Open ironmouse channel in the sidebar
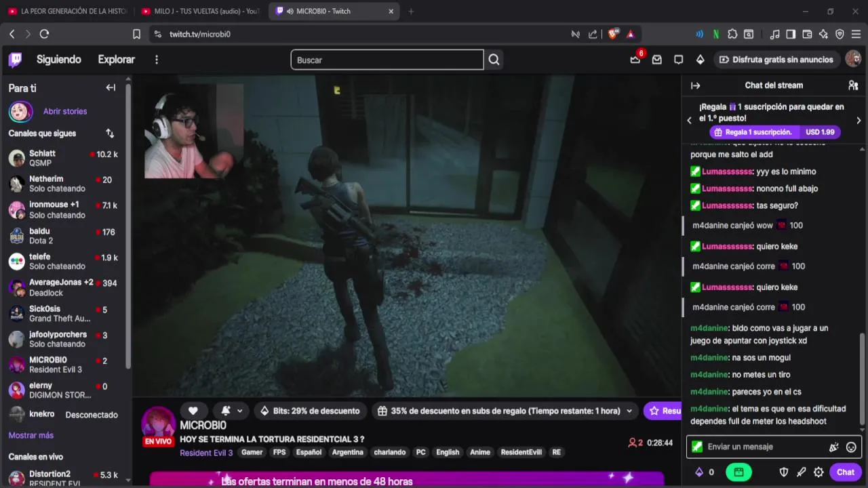The image size is (868, 488). click(x=64, y=209)
